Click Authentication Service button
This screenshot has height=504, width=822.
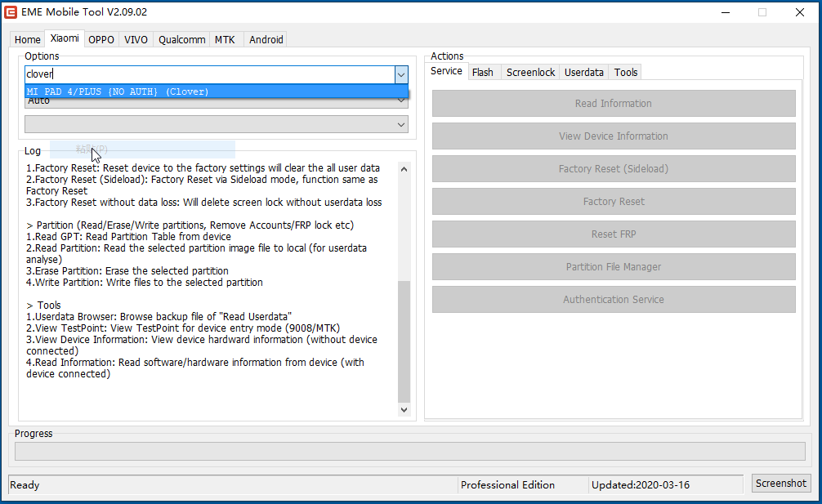point(614,300)
